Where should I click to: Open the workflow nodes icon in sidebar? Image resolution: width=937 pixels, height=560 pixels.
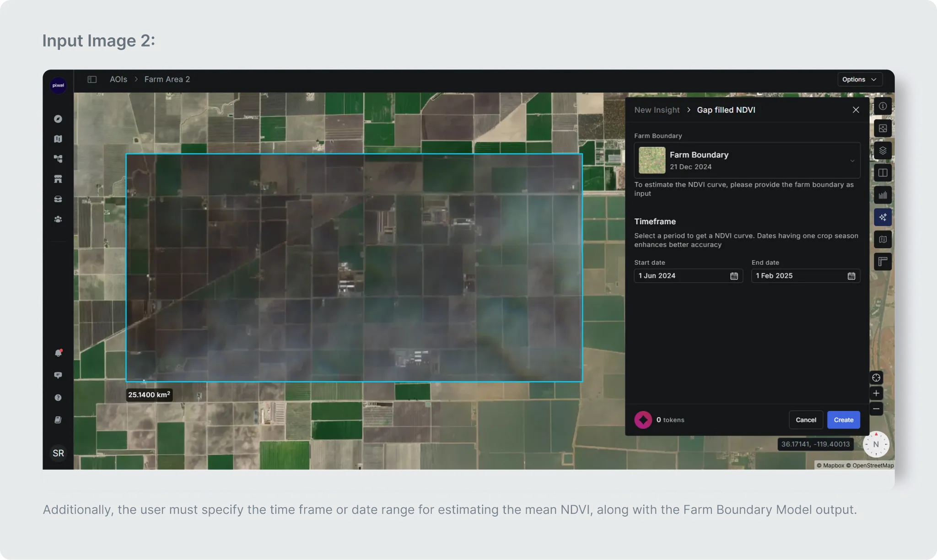coord(58,159)
